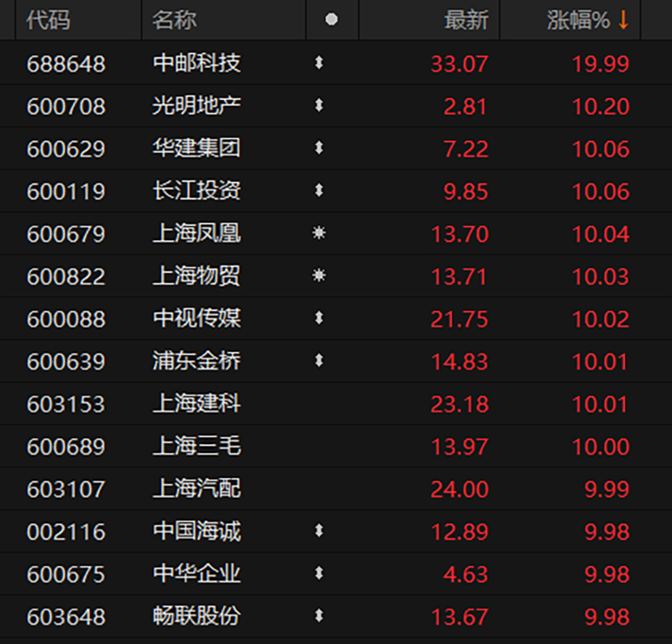Open the stock 中视传媒

click(197, 318)
